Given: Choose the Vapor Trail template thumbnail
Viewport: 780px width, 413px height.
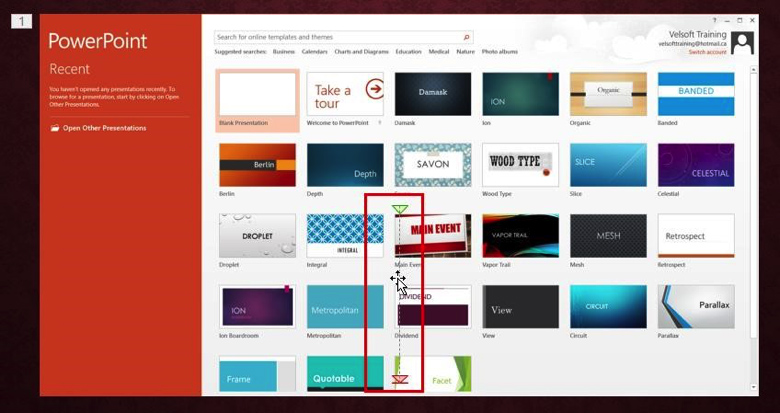Looking at the screenshot, I should pyautogui.click(x=520, y=236).
